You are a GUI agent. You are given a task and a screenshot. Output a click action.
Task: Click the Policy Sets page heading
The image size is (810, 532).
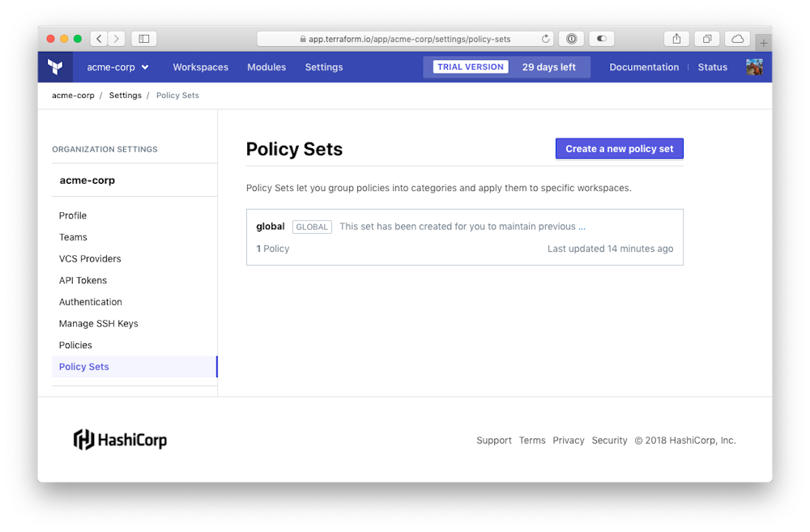(x=294, y=149)
